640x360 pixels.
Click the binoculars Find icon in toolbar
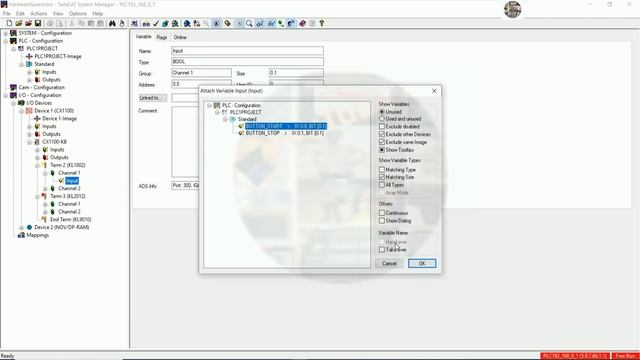[x=112, y=23]
